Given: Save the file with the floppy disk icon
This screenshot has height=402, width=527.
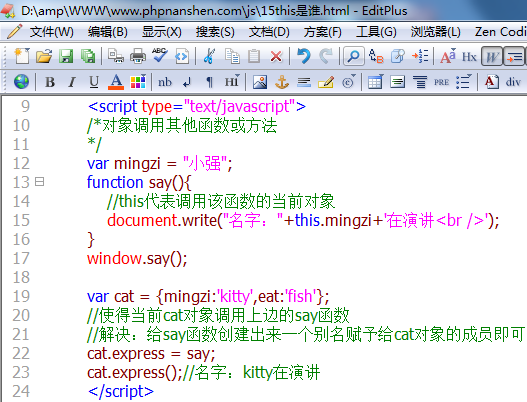Looking at the screenshot, I should click(66, 56).
